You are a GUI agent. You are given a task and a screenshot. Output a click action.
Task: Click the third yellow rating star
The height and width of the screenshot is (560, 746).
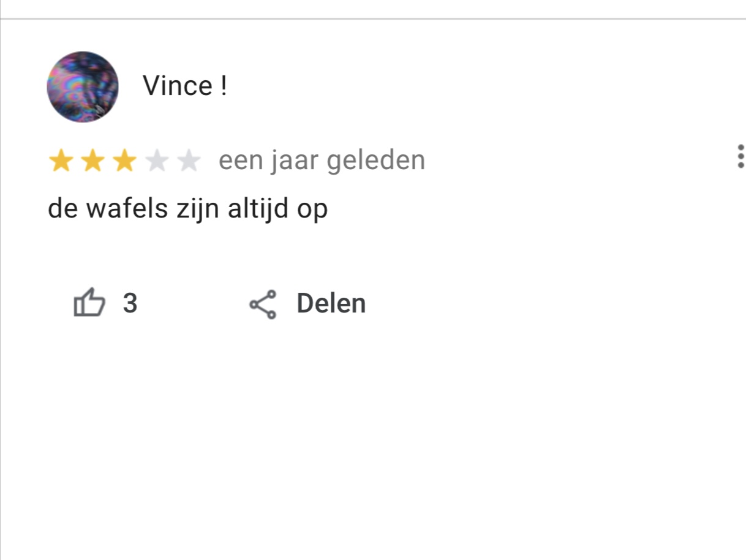point(125,162)
